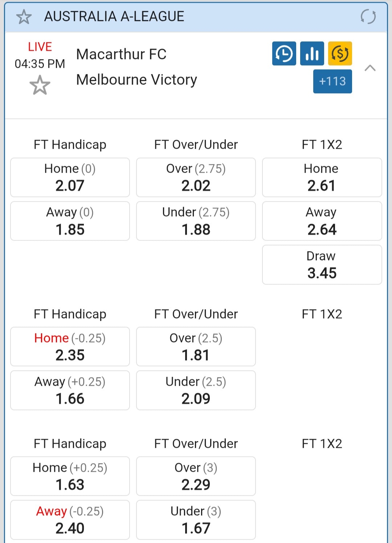Select Under (2.5) at 2.09

196,390
